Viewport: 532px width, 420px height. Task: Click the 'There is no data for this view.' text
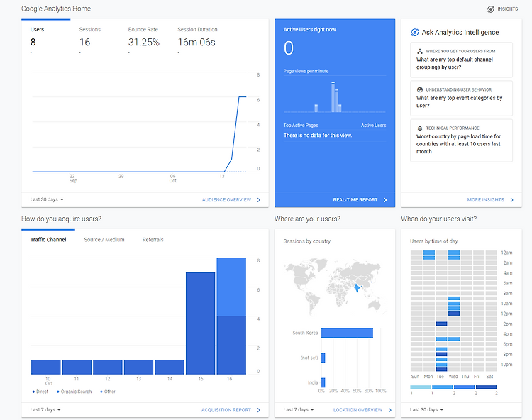pos(318,135)
